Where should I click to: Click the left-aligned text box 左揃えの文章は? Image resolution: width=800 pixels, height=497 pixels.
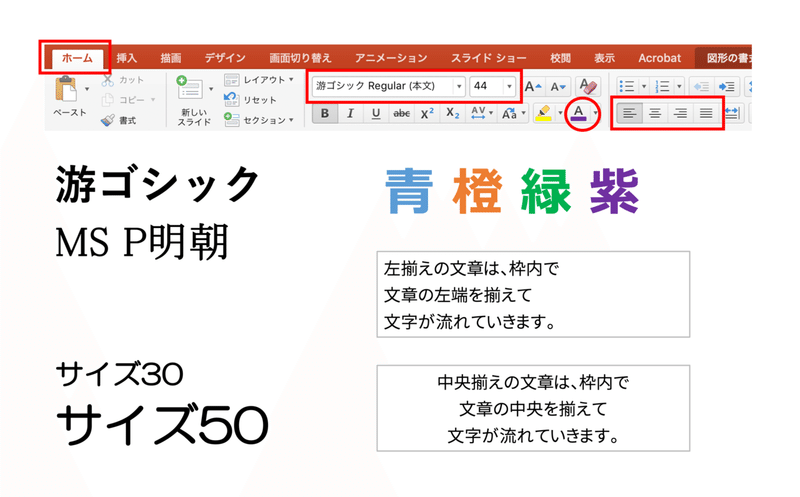tap(533, 294)
